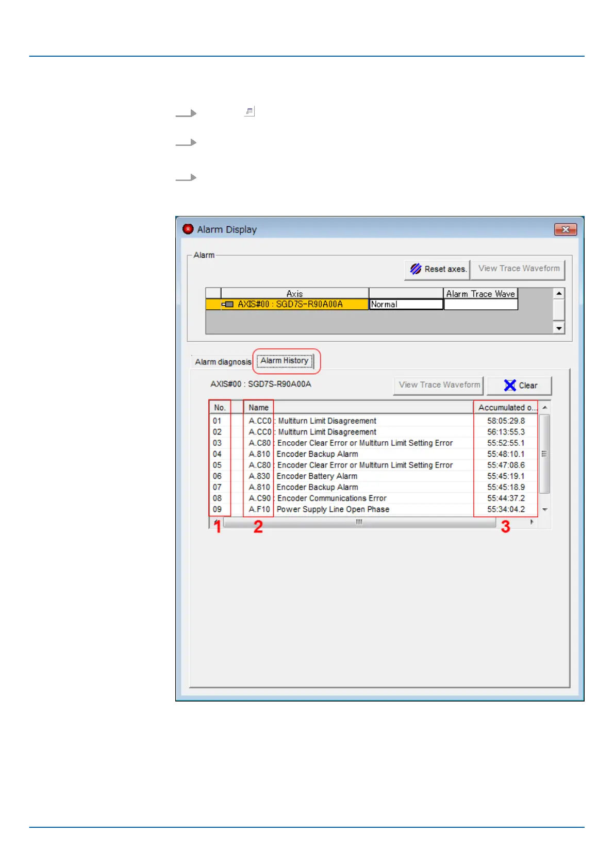Viewport: 614px width, 868px height.
Task: Sort alarms by the No. column header
Action: click(x=220, y=407)
